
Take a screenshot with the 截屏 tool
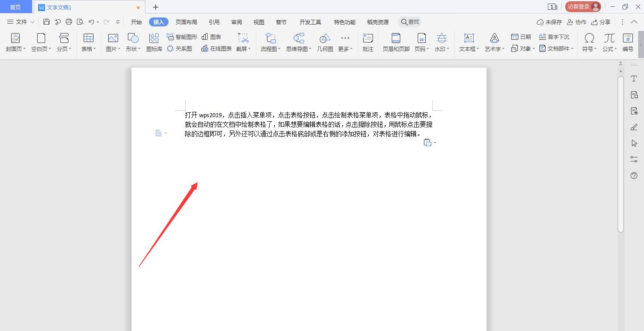click(242, 42)
